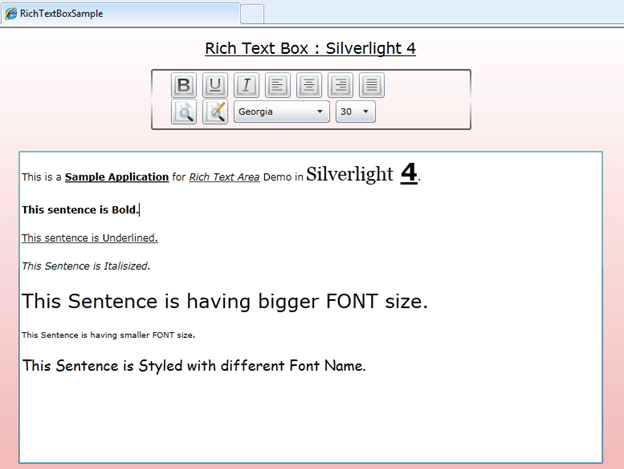Align text to the left
This screenshot has height=469, width=624.
[277, 85]
